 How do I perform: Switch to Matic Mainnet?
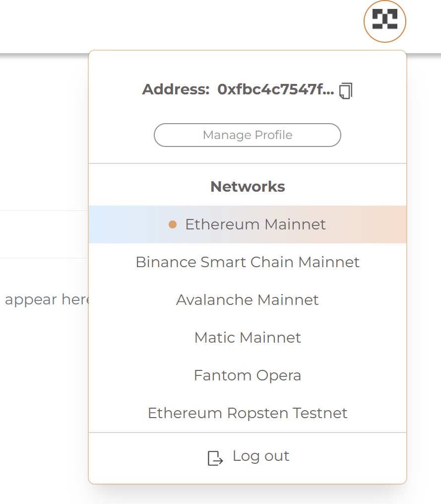click(248, 338)
